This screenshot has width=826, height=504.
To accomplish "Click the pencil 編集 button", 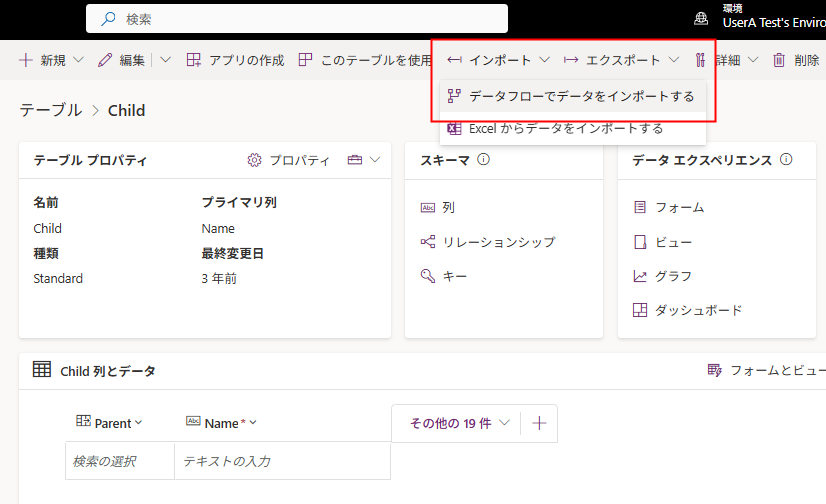I will tap(122, 61).
